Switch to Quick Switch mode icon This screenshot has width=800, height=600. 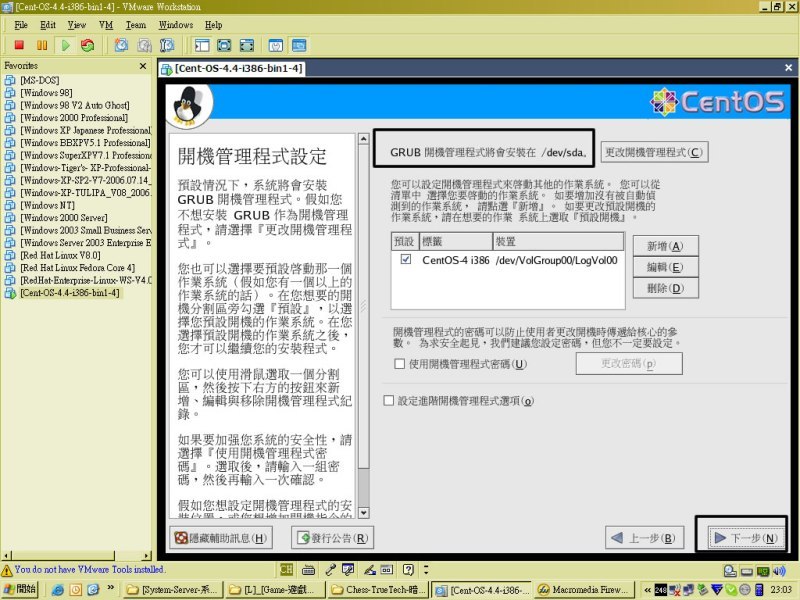point(224,45)
